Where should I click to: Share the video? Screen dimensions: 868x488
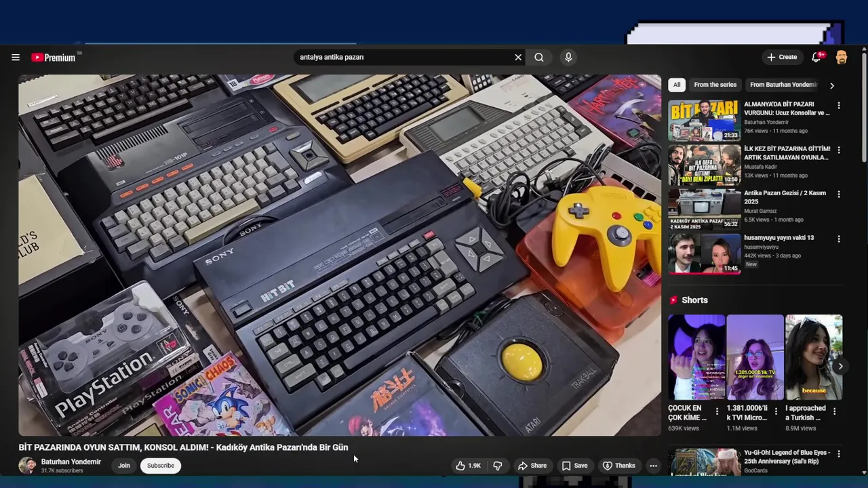coord(532,466)
